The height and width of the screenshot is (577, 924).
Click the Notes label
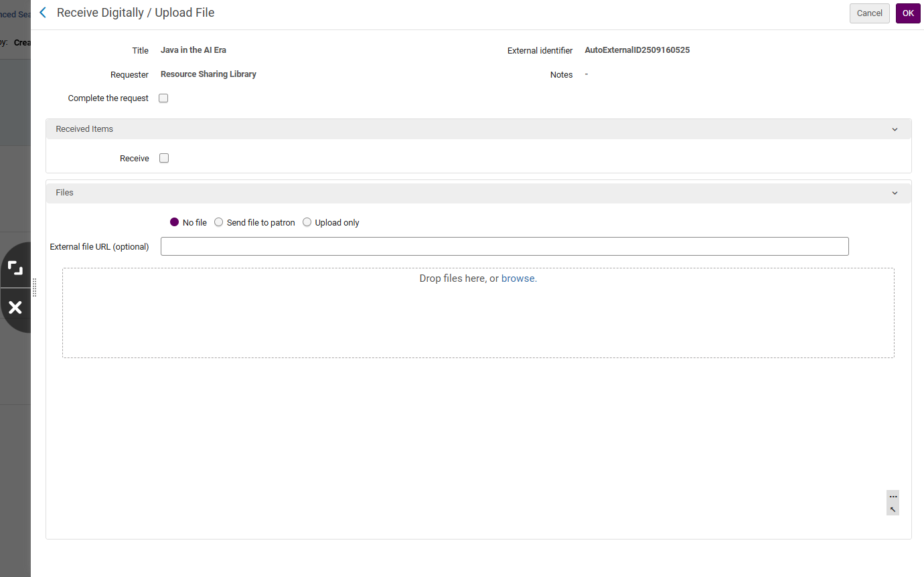[x=561, y=75]
